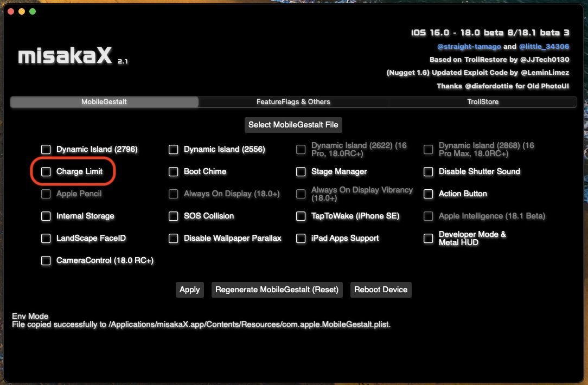The image size is (588, 385).
Task: Check TapToWake (iPhone SE)
Action: pos(301,216)
